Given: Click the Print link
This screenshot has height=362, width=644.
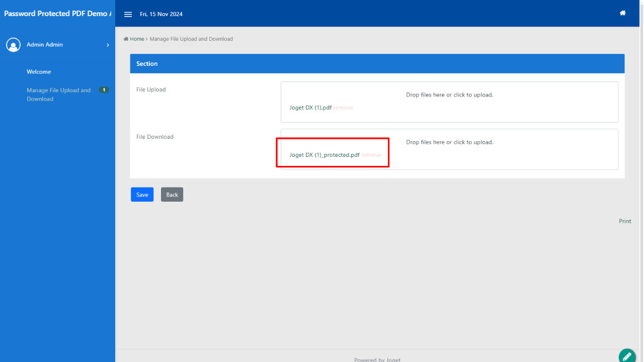Looking at the screenshot, I should click(x=625, y=221).
